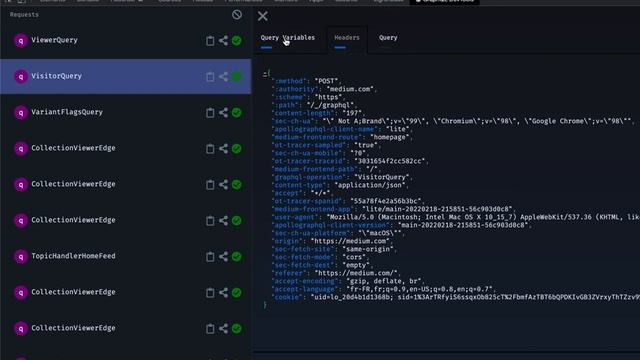
Task: Click the "apollographql-client-name" header key
Action: point(324,129)
